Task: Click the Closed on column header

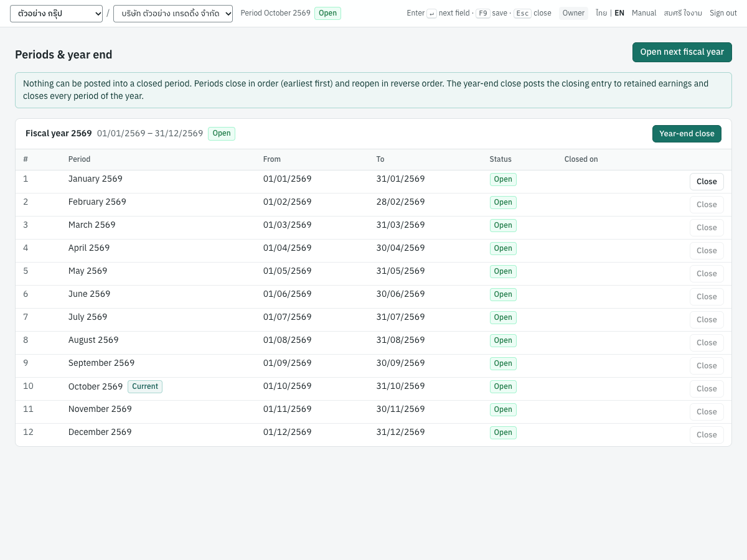Action: [581, 159]
